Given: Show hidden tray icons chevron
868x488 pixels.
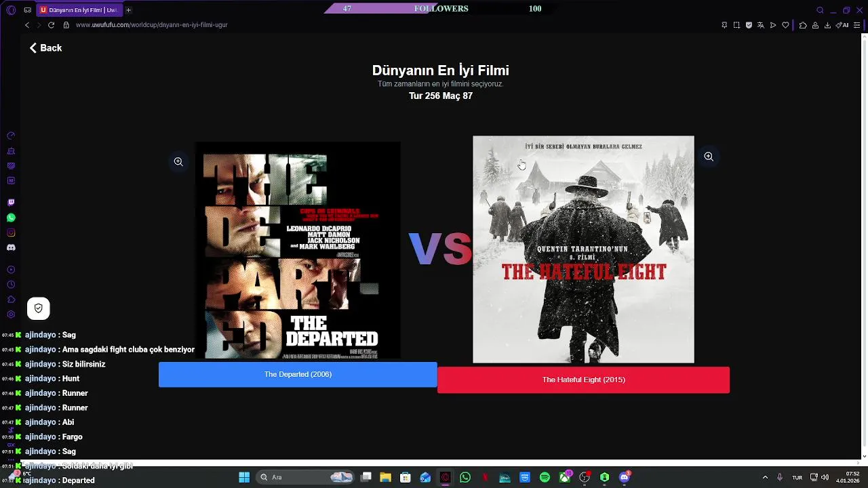Looking at the screenshot, I should 765,477.
